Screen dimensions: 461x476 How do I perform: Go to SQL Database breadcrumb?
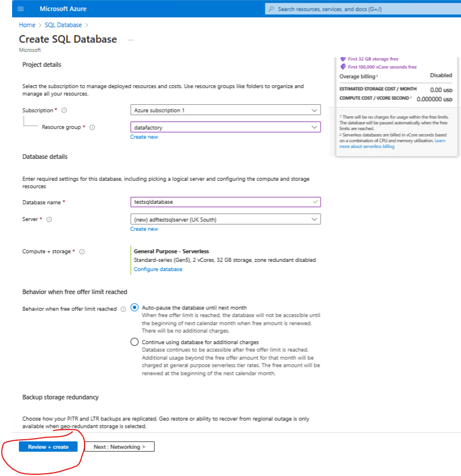click(63, 25)
